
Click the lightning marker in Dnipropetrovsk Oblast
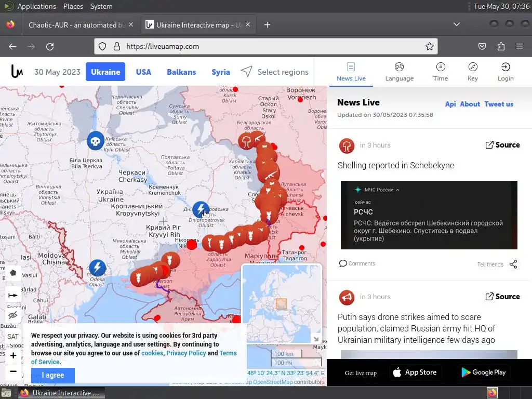click(x=201, y=210)
